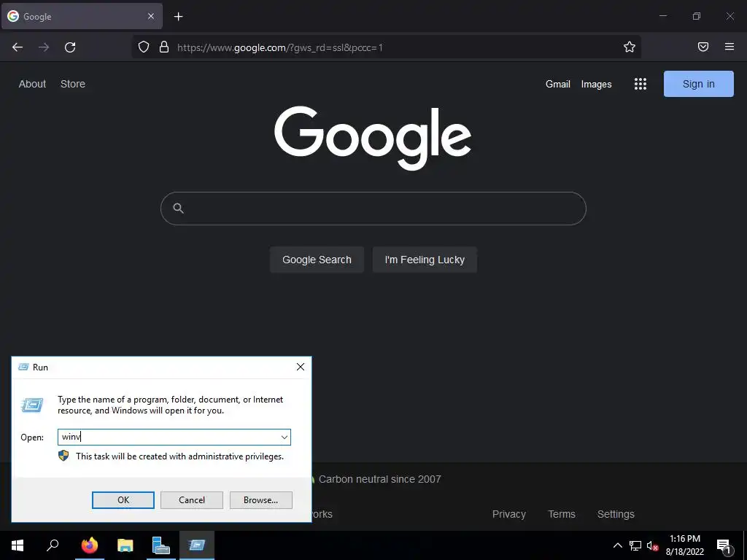Viewport: 747px width, 560px height.
Task: Open the Gmail link
Action: click(558, 85)
